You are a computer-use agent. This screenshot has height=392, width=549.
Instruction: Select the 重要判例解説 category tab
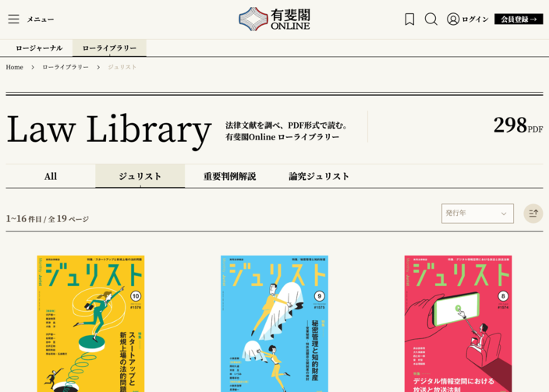click(230, 176)
